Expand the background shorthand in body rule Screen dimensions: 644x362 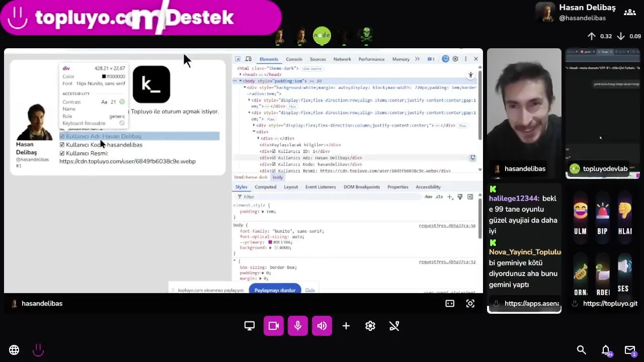point(270,248)
